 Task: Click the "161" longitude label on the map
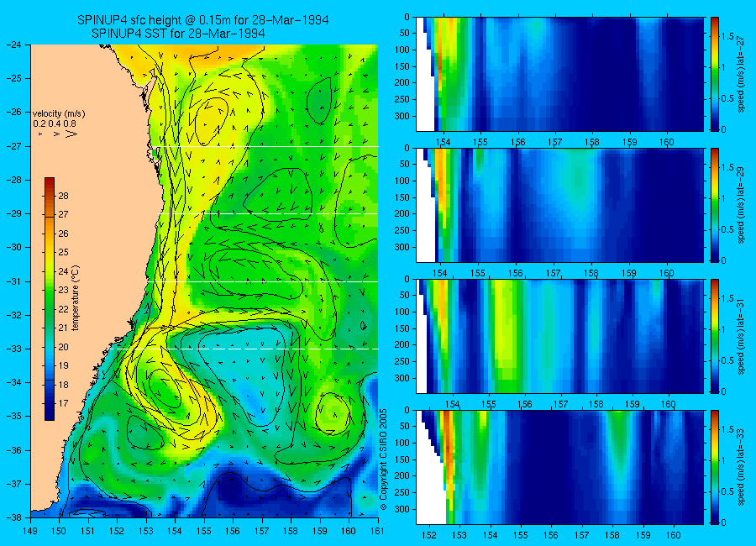377,531
